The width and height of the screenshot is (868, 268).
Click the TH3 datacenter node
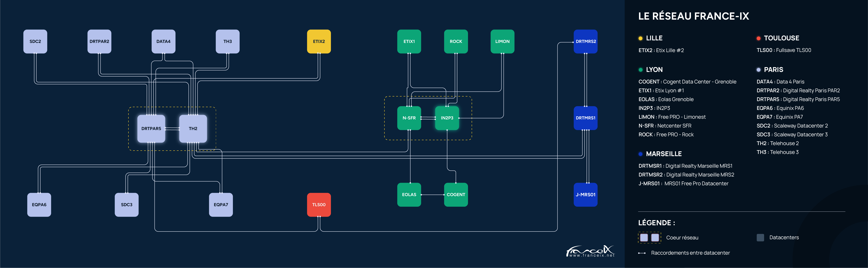point(227,41)
